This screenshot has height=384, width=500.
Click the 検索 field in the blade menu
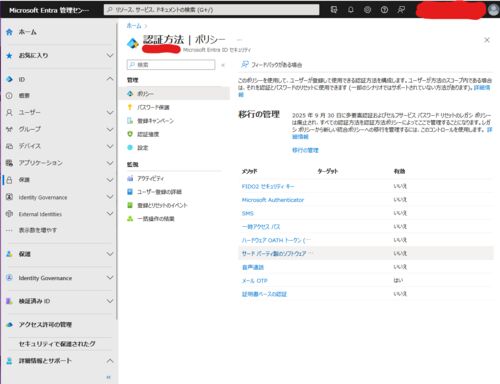coord(171,65)
